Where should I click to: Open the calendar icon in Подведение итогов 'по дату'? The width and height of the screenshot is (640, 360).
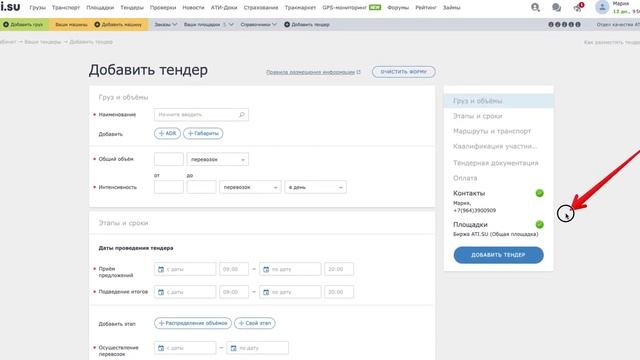[x=266, y=292]
